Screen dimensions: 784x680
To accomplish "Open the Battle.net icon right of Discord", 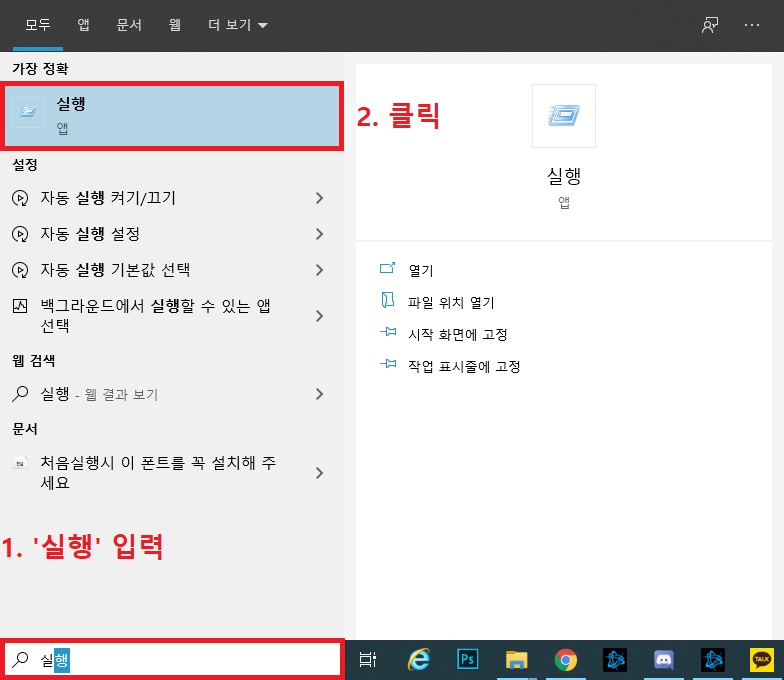I will tap(712, 660).
